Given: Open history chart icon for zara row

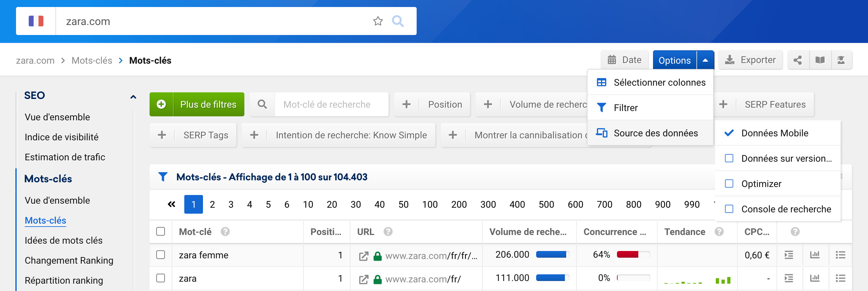Looking at the screenshot, I should pyautogui.click(x=815, y=278).
